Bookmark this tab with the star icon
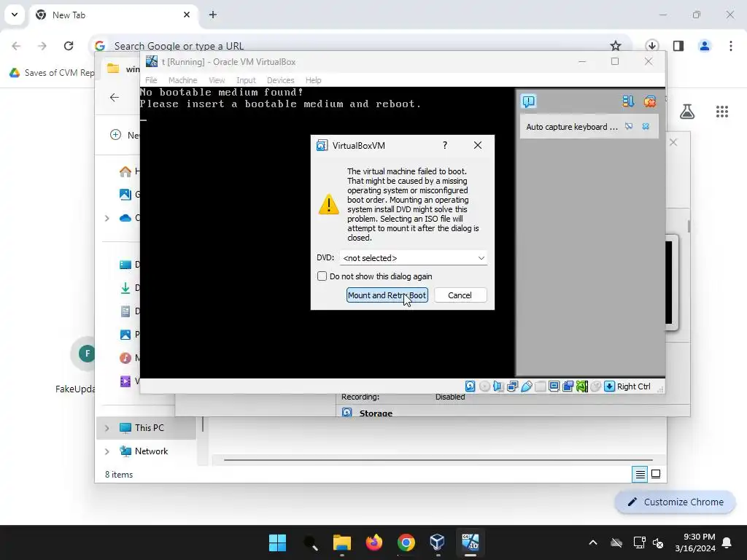 [x=616, y=46]
